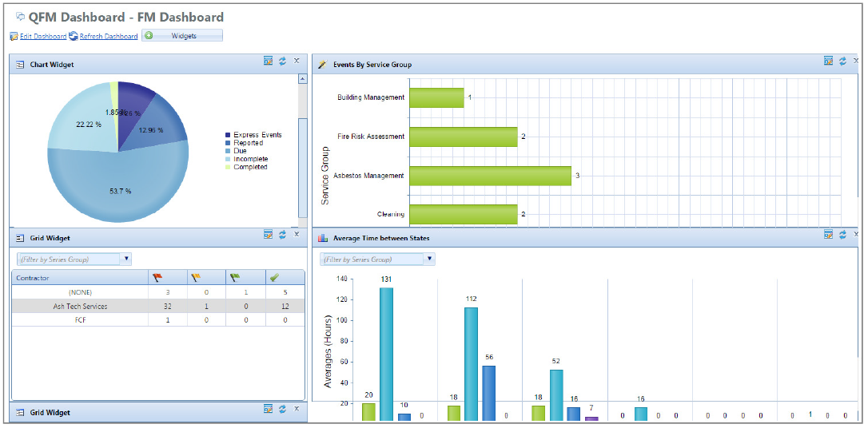
Task: Click the Edit Dashboard pencil icon
Action: pyautogui.click(x=14, y=37)
